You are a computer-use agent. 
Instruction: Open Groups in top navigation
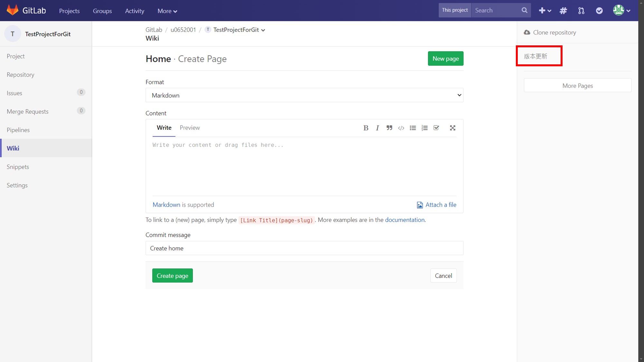[x=102, y=11]
